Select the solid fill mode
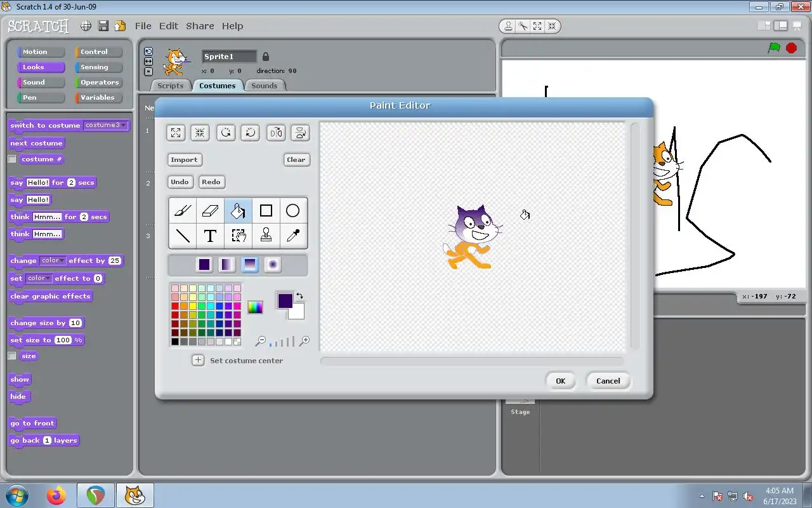This screenshot has width=812, height=508. pos(204,265)
